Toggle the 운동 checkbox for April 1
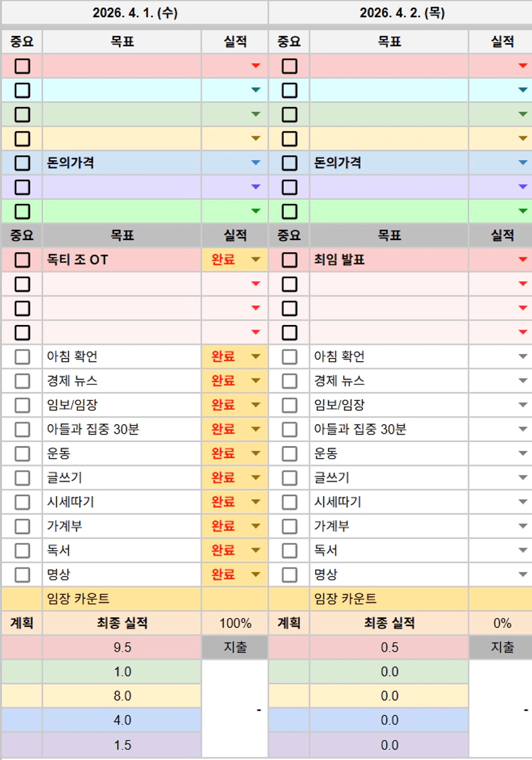The image size is (532, 760). click(23, 454)
